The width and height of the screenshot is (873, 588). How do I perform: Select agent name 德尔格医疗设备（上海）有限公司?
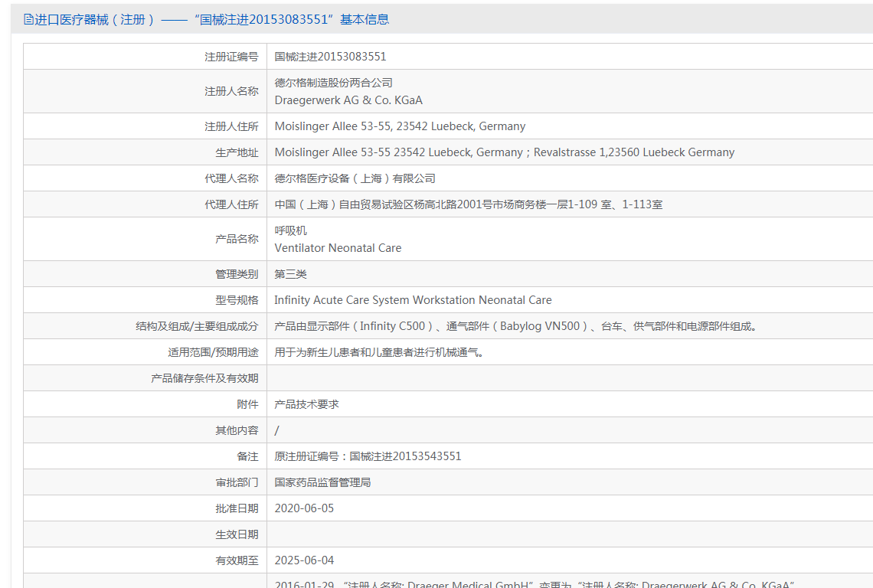pyautogui.click(x=355, y=178)
